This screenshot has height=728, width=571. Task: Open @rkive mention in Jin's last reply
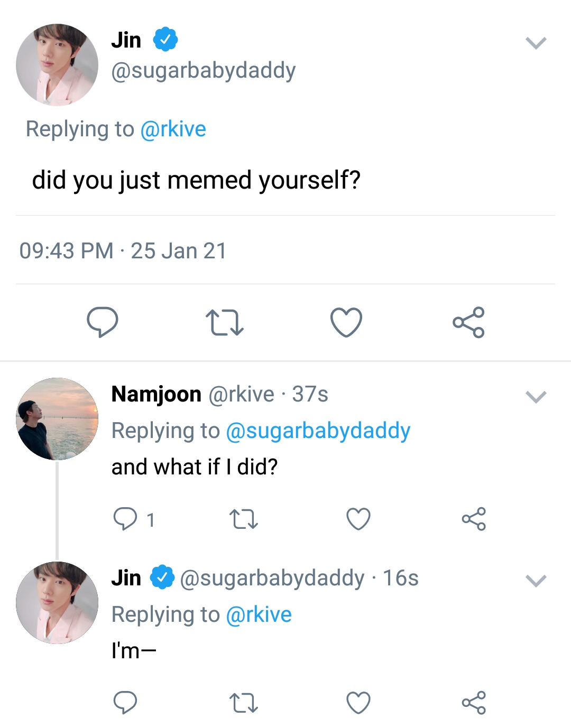click(x=259, y=615)
